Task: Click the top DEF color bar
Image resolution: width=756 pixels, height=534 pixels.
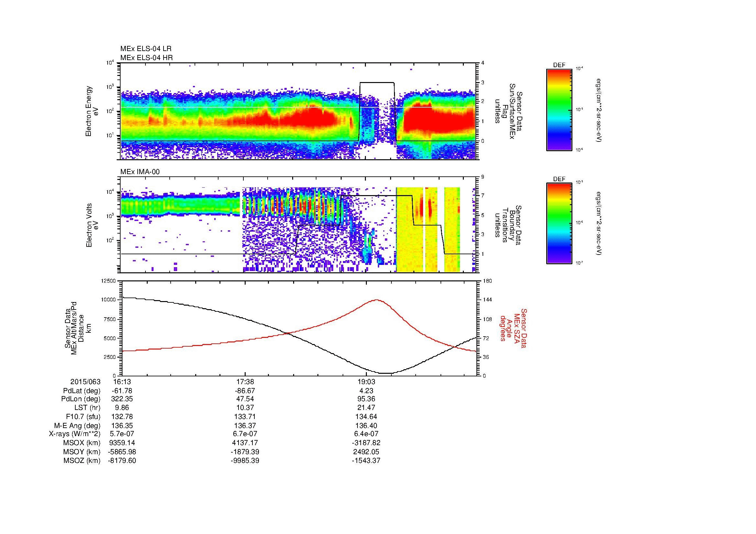Action: point(559,110)
